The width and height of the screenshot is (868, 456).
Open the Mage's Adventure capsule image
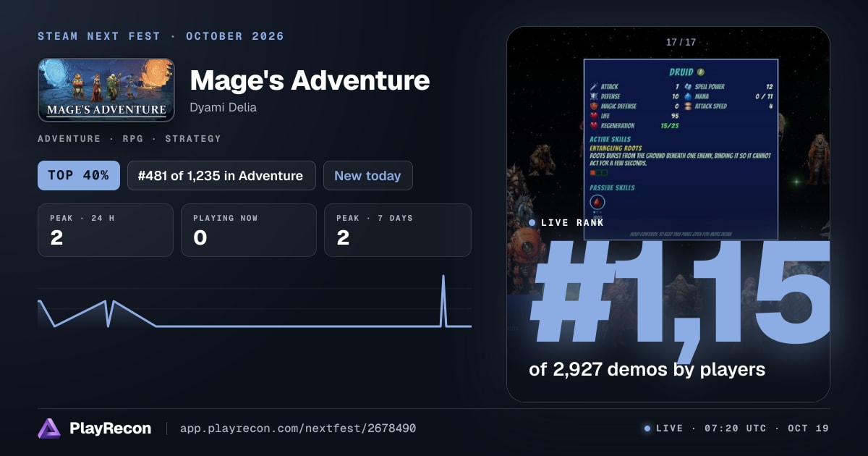[106, 90]
